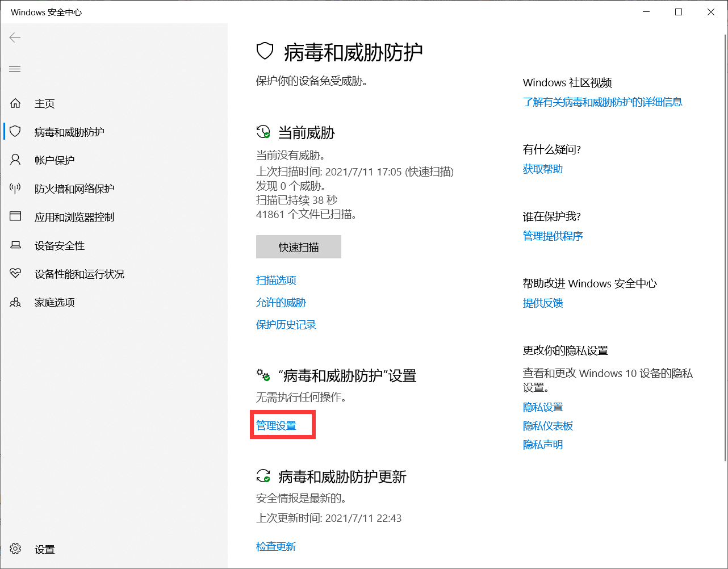Click the home icon beside 主页
728x569 pixels.
15,103
